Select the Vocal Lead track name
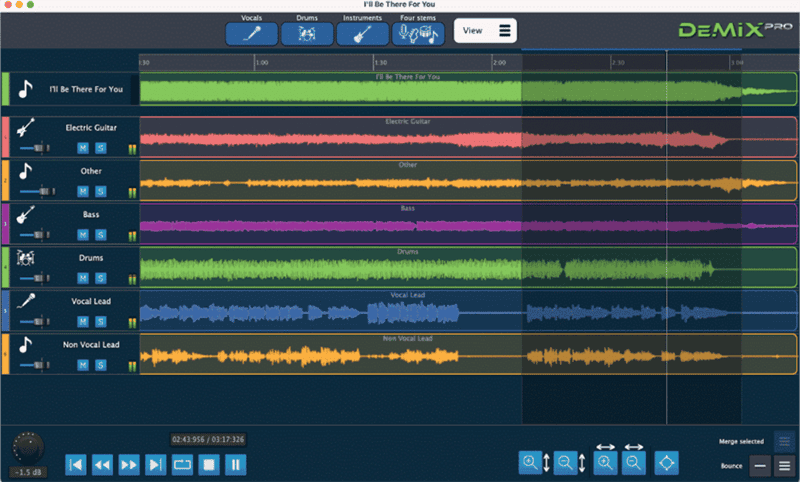800x482 pixels. click(91, 301)
